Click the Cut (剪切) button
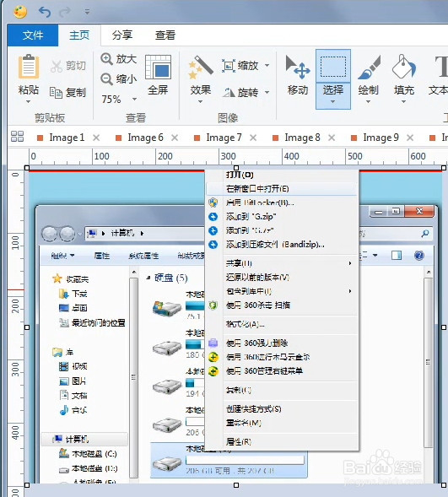This screenshot has height=497, width=448. pos(68,66)
